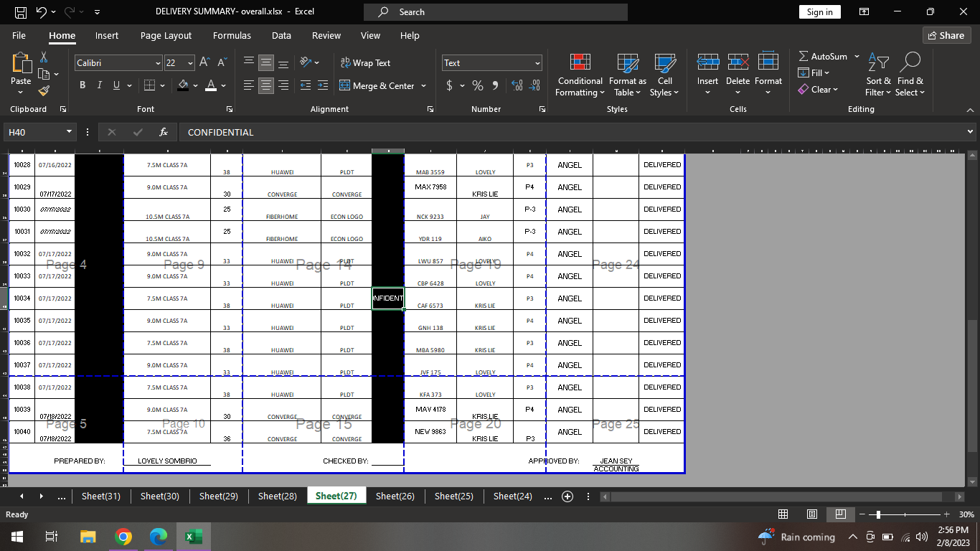This screenshot has height=551, width=980.
Task: Click the Borders icon
Action: (x=149, y=85)
